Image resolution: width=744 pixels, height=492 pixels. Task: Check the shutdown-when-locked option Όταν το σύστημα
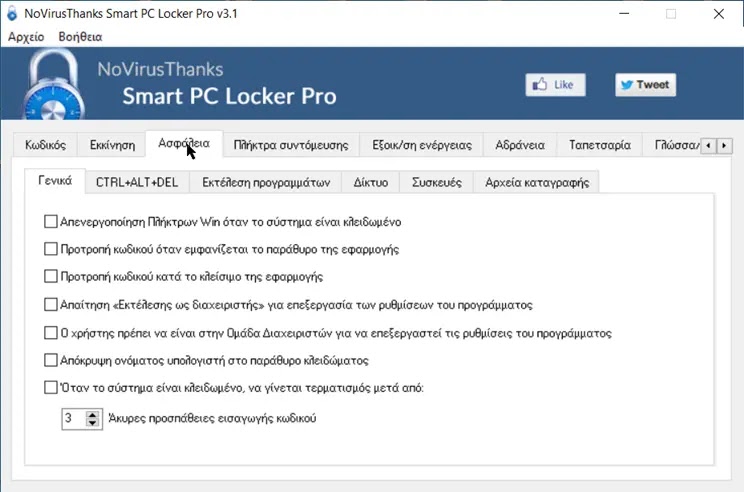coord(51,388)
